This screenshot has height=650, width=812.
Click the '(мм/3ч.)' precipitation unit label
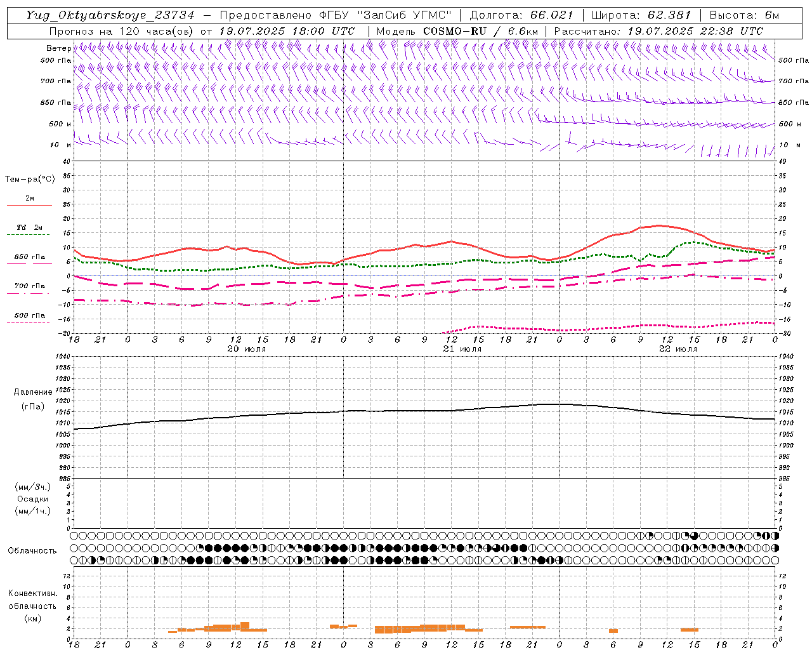33,487
